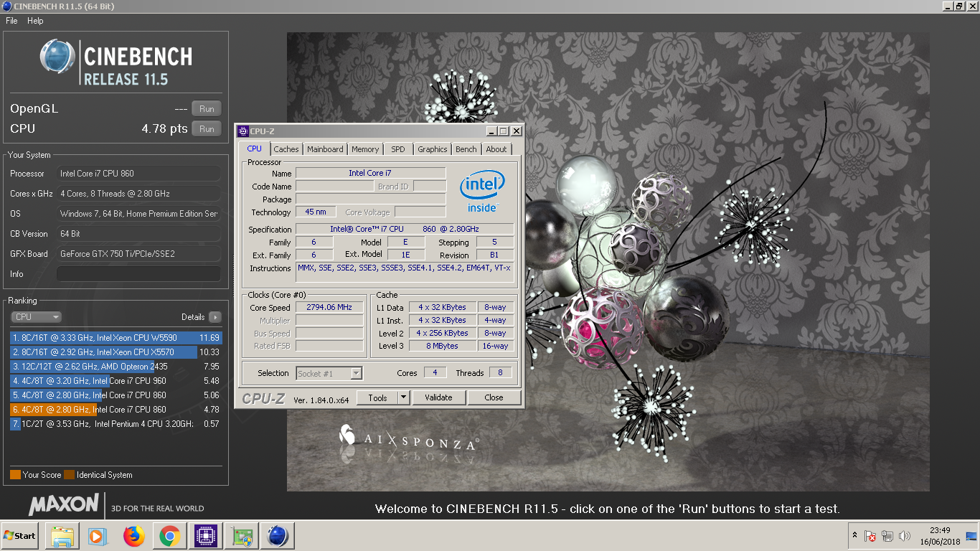Click the Level 3 cache value 8 MBytes
Screen dimensions: 980x551
443,346
